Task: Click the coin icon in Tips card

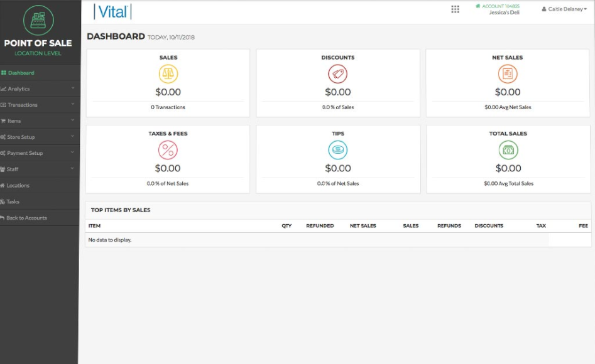Action: 338,150
